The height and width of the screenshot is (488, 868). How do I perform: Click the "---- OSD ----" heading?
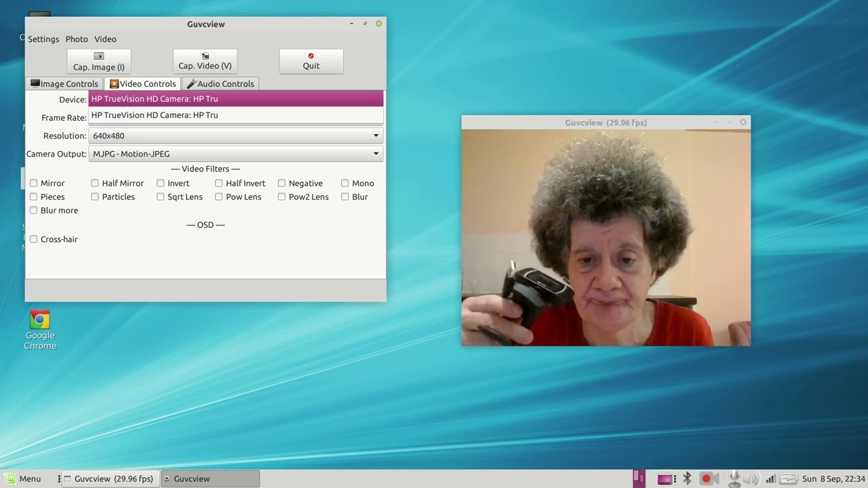pyautogui.click(x=205, y=224)
